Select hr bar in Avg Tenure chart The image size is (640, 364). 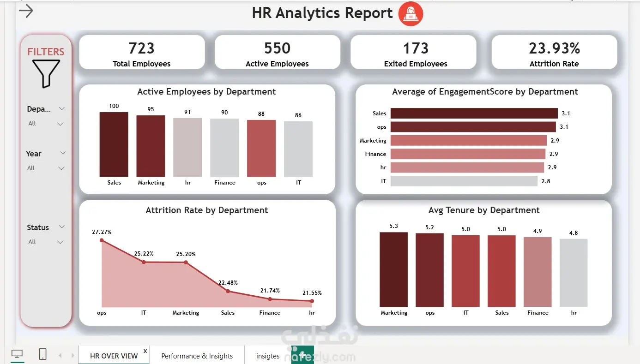[x=574, y=273]
